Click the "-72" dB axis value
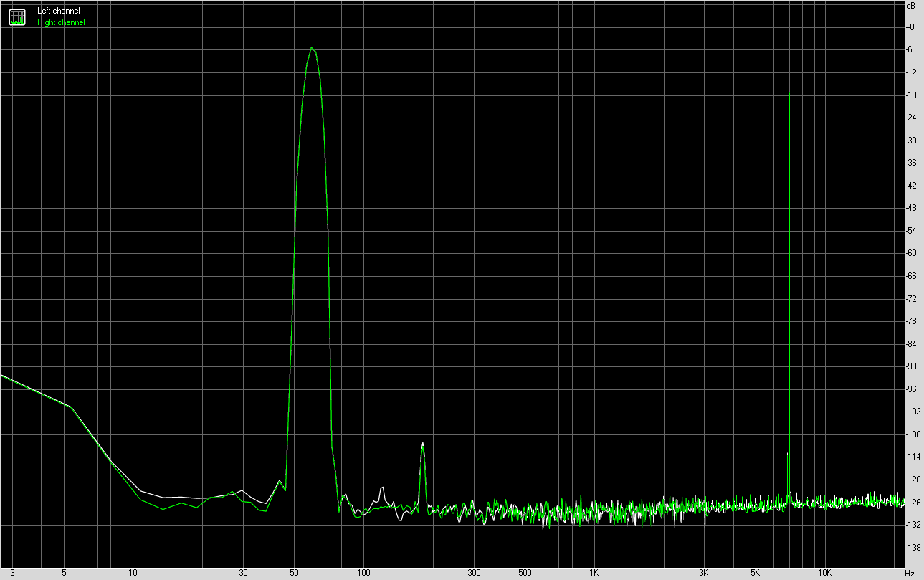 point(912,298)
